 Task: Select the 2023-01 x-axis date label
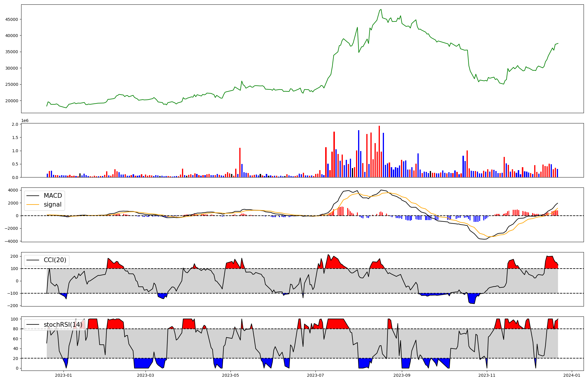(64, 375)
